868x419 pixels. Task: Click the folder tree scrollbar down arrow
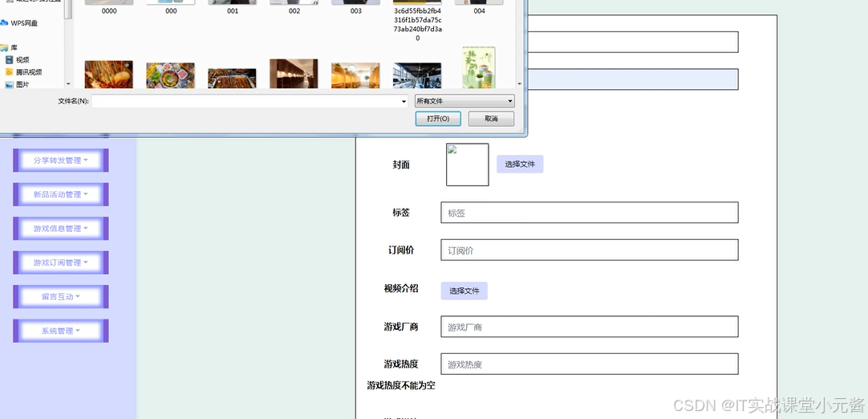(x=68, y=84)
